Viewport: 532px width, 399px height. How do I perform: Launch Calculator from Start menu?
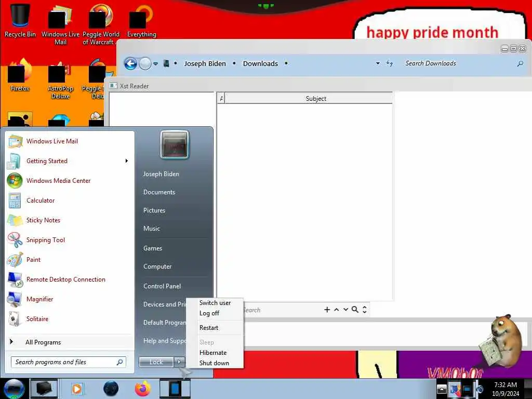(70, 200)
